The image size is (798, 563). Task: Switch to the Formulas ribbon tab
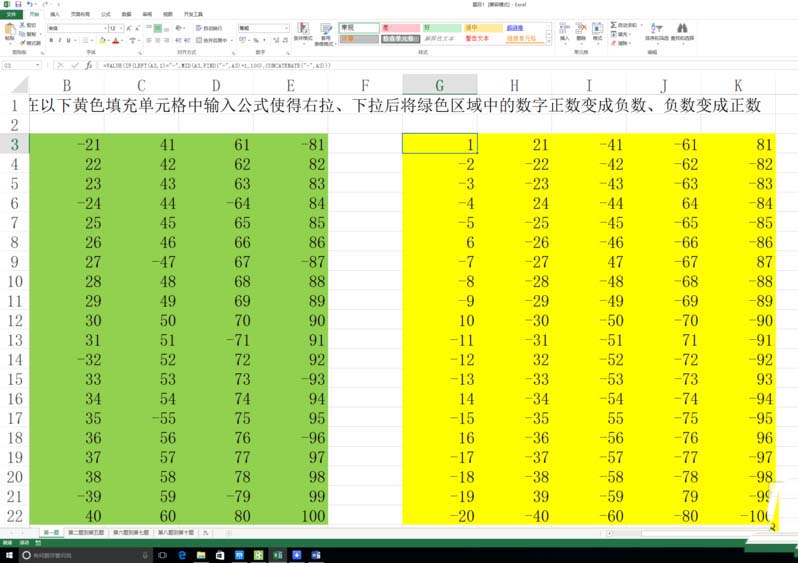pos(106,14)
